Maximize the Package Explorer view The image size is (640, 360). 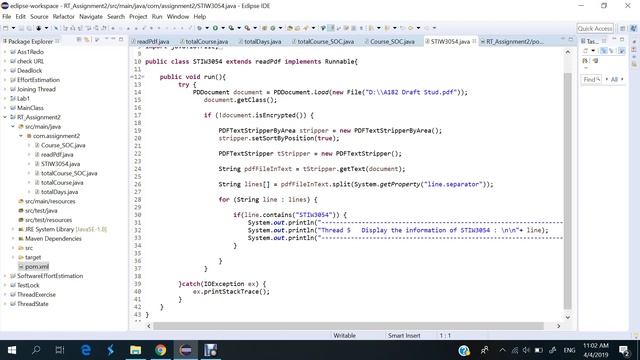[x=121, y=39]
